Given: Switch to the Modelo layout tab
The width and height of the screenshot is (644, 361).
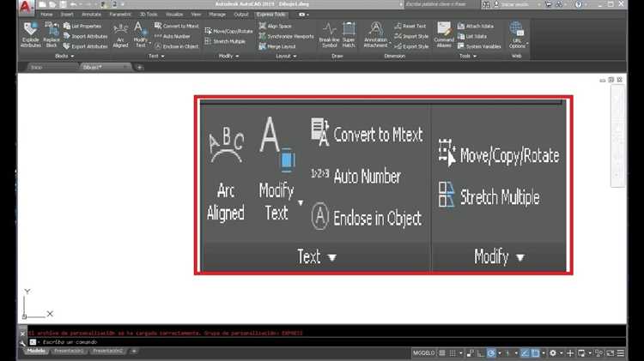Looking at the screenshot, I should pyautogui.click(x=36, y=352).
